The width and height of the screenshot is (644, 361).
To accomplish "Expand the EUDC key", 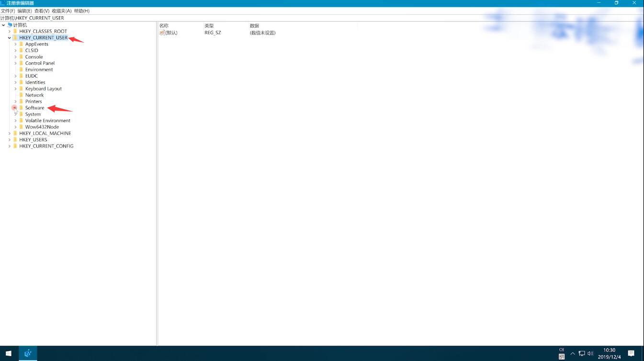I will click(x=15, y=76).
